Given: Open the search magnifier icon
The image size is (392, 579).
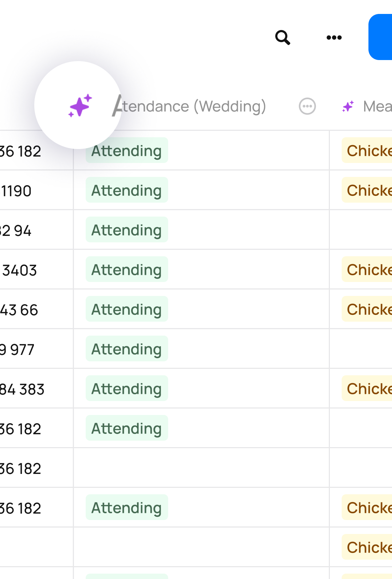Looking at the screenshot, I should (282, 37).
